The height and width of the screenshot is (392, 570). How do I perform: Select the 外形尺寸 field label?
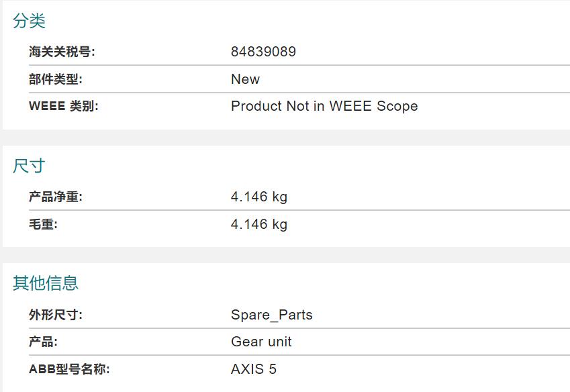55,315
